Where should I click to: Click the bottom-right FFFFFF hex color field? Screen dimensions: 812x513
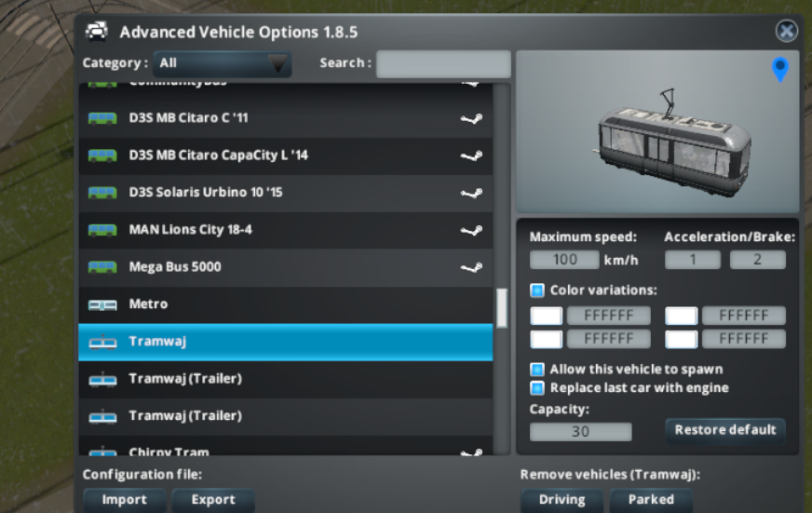click(x=744, y=339)
